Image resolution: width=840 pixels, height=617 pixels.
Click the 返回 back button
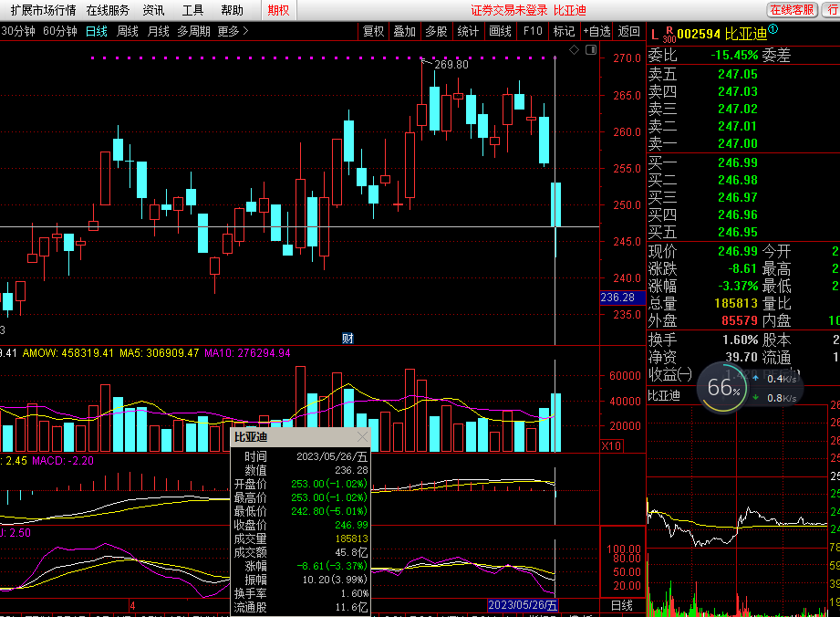(x=629, y=32)
